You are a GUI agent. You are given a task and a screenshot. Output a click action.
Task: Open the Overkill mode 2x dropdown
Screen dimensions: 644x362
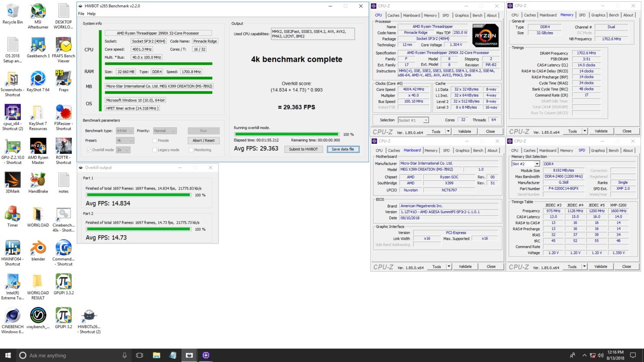(123, 150)
